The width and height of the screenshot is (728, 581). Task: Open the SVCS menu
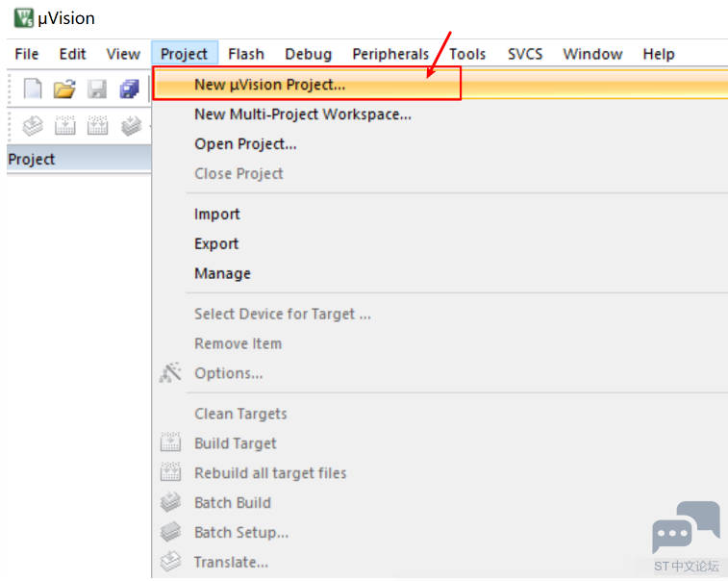[x=525, y=54]
